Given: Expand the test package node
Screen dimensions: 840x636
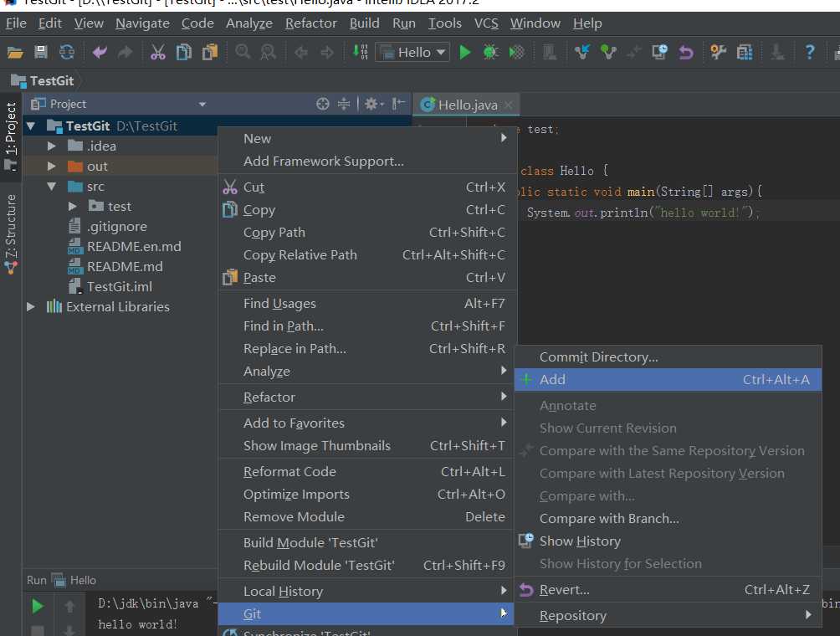Looking at the screenshot, I should tap(72, 207).
